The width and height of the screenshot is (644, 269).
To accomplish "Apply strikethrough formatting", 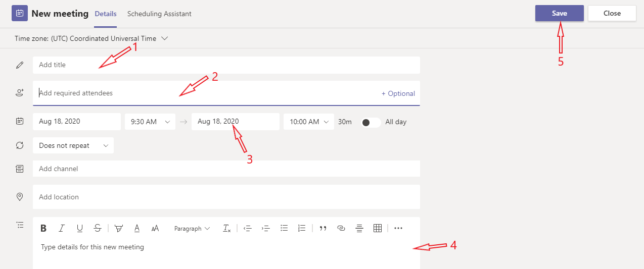I will pos(98,228).
